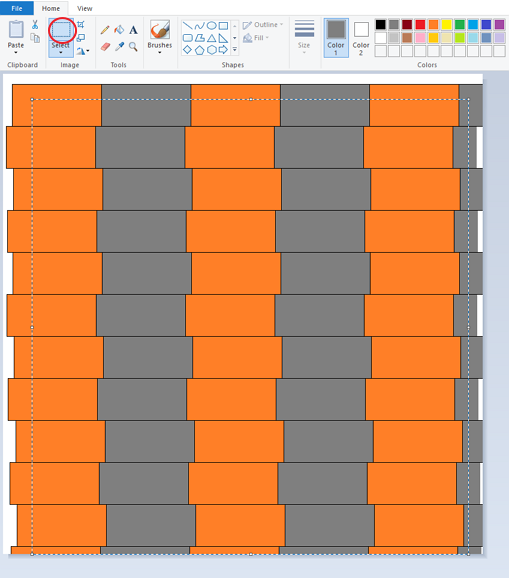
Task: Pick the Curve shape
Action: (x=199, y=25)
